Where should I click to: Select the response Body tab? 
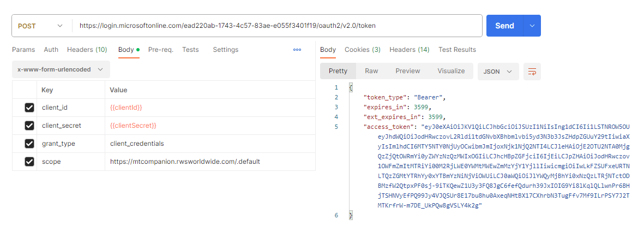click(328, 50)
